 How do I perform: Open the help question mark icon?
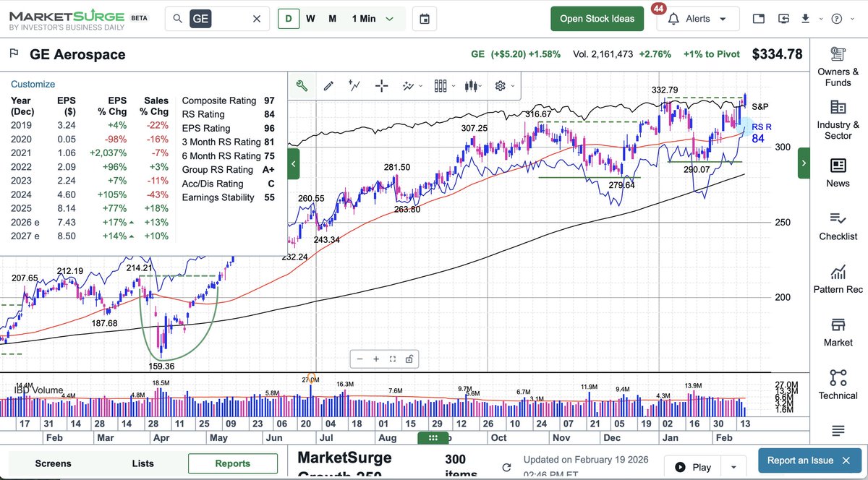(837, 19)
